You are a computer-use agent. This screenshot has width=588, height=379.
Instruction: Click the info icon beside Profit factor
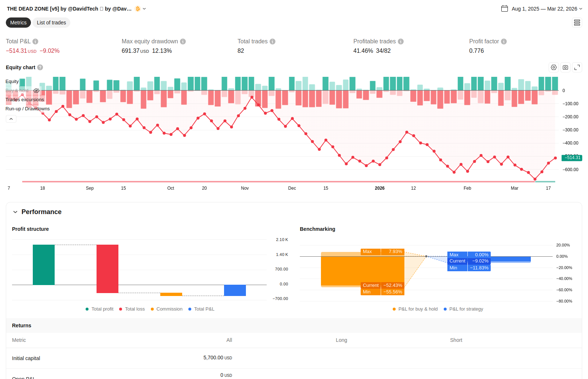pyautogui.click(x=504, y=42)
